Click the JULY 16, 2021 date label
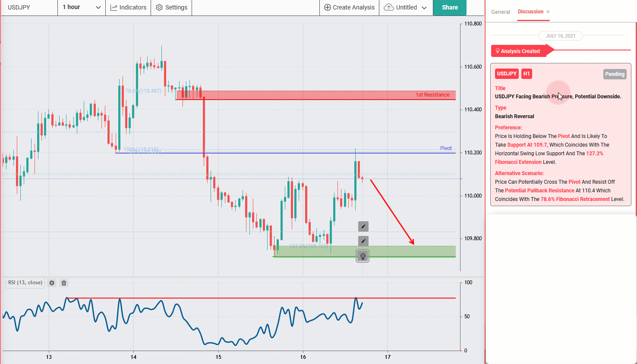Image resolution: width=637 pixels, height=364 pixels. (561, 36)
